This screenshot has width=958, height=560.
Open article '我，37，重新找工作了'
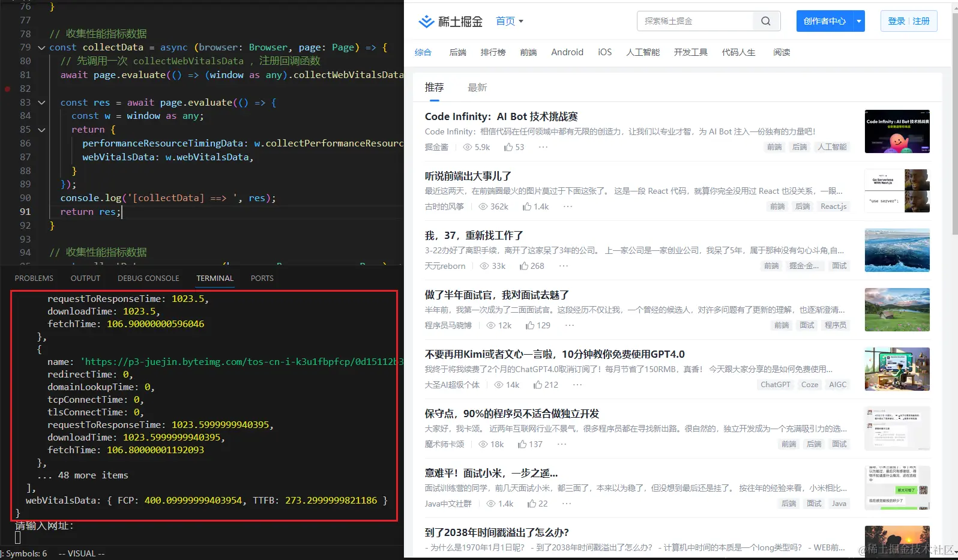[x=474, y=235]
